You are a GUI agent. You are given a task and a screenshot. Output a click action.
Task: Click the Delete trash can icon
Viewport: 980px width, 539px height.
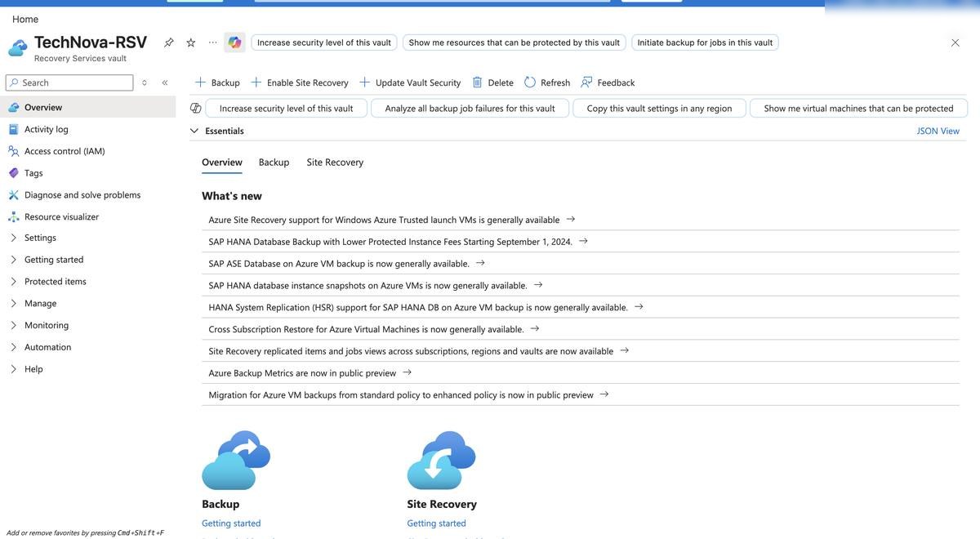[478, 82]
